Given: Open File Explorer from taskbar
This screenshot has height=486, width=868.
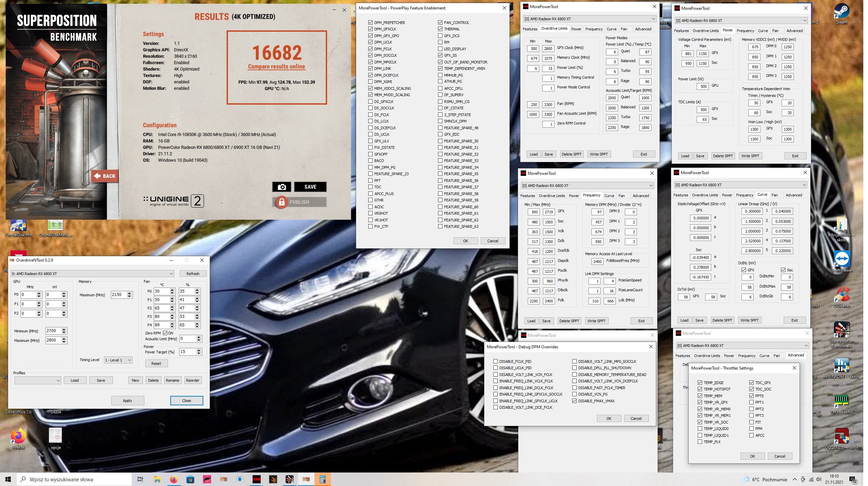Looking at the screenshot, I should click(157, 479).
